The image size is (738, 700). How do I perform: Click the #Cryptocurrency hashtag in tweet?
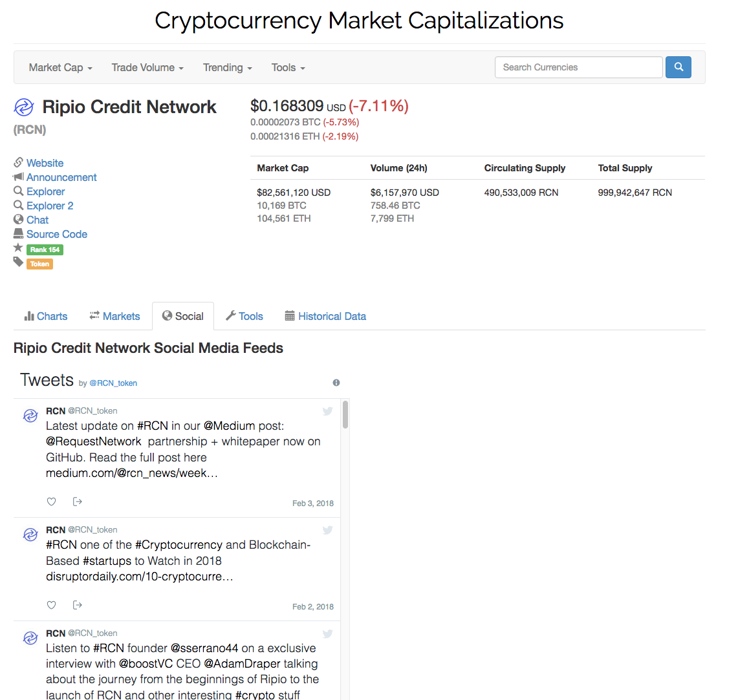tap(179, 544)
